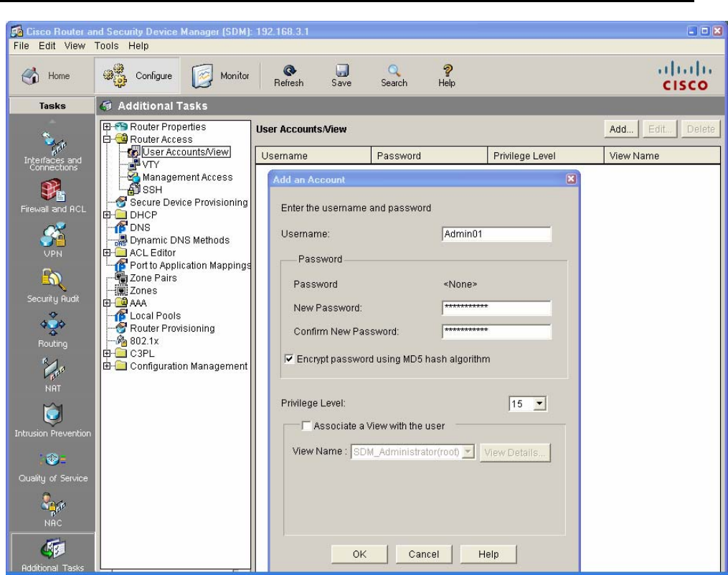The width and height of the screenshot is (728, 575).
Task: Enable Associate a View with the user
Action: coord(306,426)
